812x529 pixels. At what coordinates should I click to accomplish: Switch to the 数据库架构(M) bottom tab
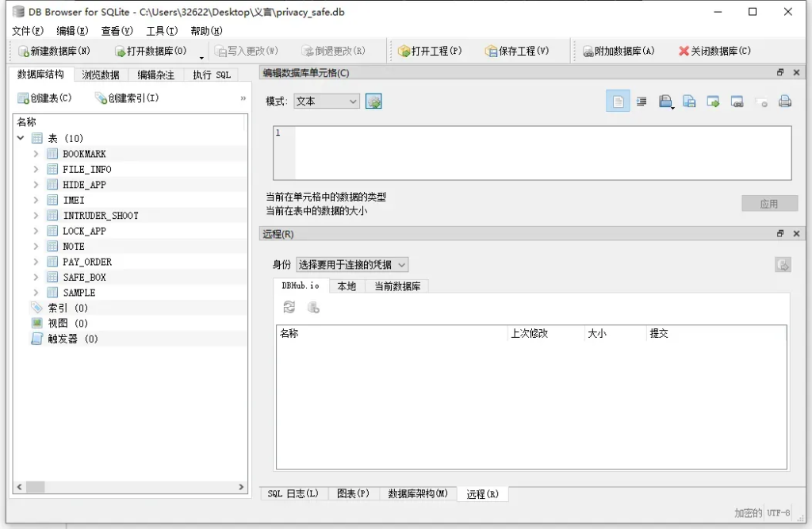[418, 494]
